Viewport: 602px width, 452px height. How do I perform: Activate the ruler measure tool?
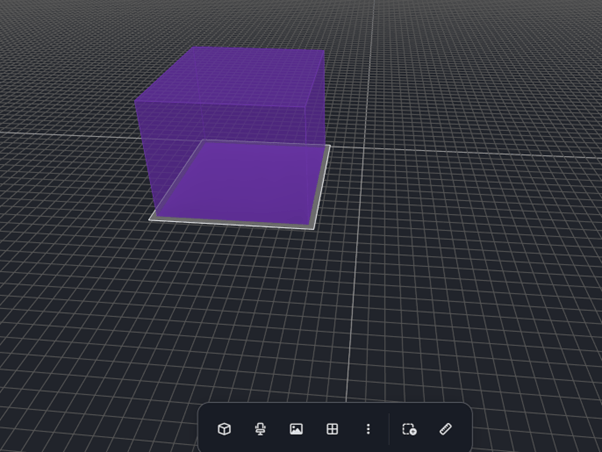(445, 429)
